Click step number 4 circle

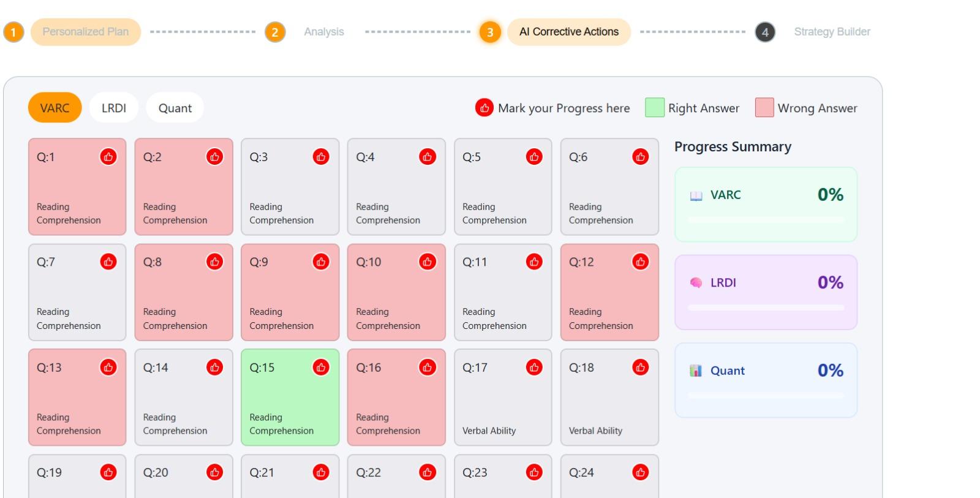[x=765, y=32]
